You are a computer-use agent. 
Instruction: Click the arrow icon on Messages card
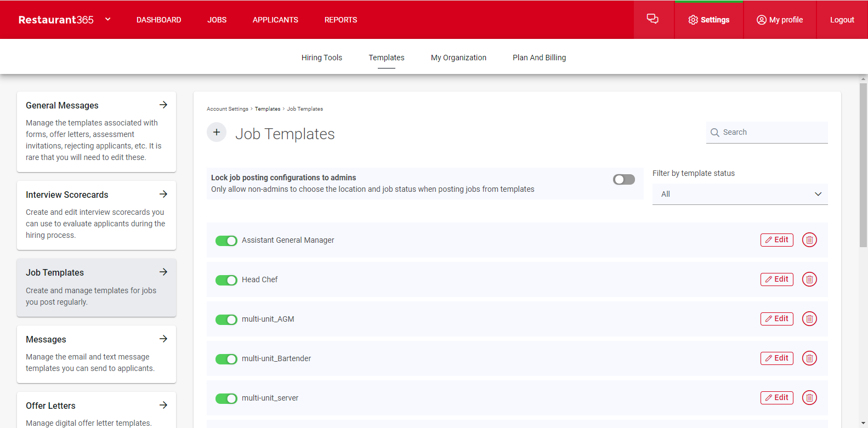pyautogui.click(x=163, y=339)
